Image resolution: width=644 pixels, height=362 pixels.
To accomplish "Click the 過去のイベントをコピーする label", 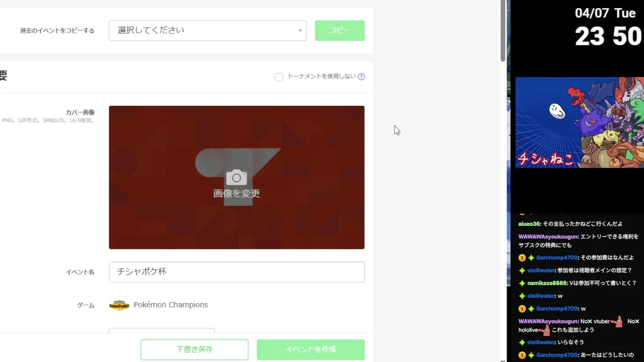I will pos(57,31).
